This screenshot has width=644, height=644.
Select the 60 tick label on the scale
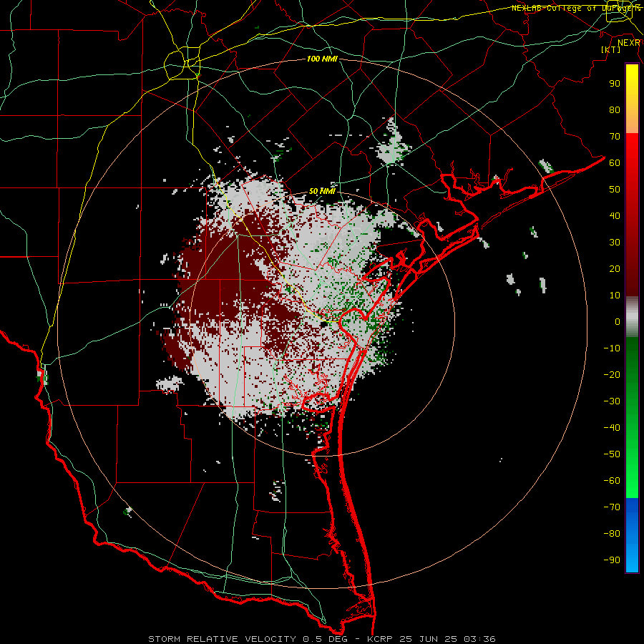coord(615,162)
